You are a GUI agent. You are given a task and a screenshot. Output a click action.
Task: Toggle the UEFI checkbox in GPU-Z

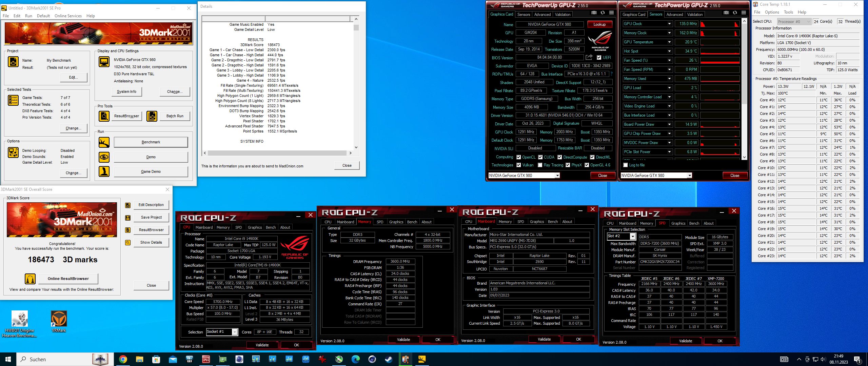[x=599, y=58]
